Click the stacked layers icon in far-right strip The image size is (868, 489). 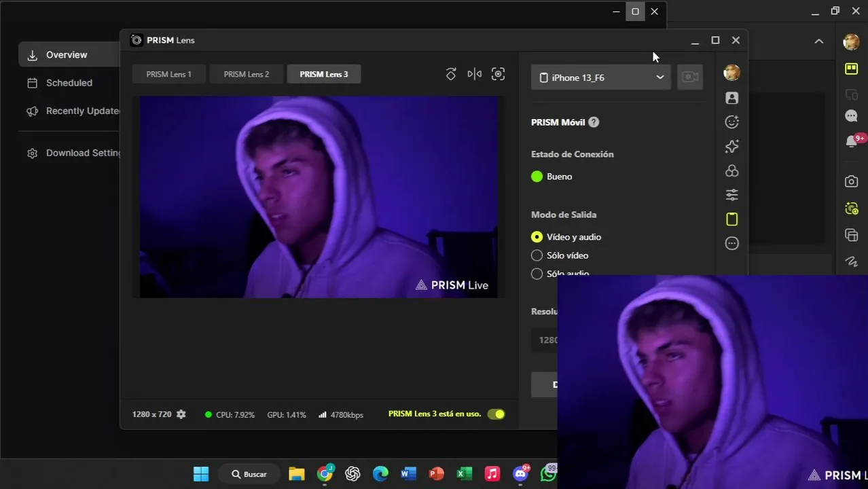coord(851,235)
